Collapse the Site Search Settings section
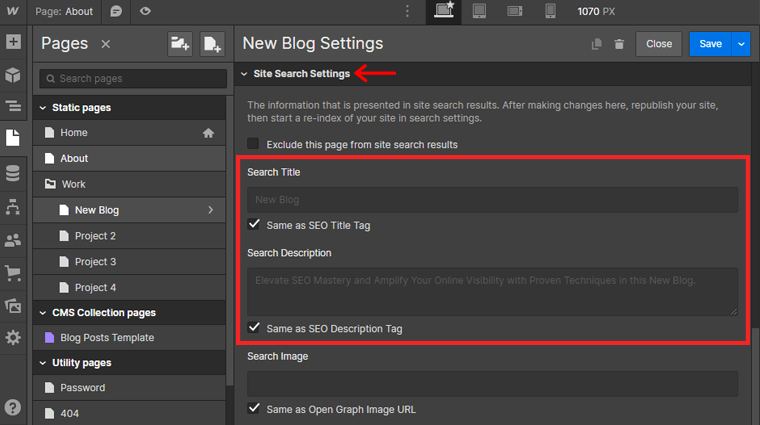Image resolution: width=760 pixels, height=425 pixels. [245, 73]
